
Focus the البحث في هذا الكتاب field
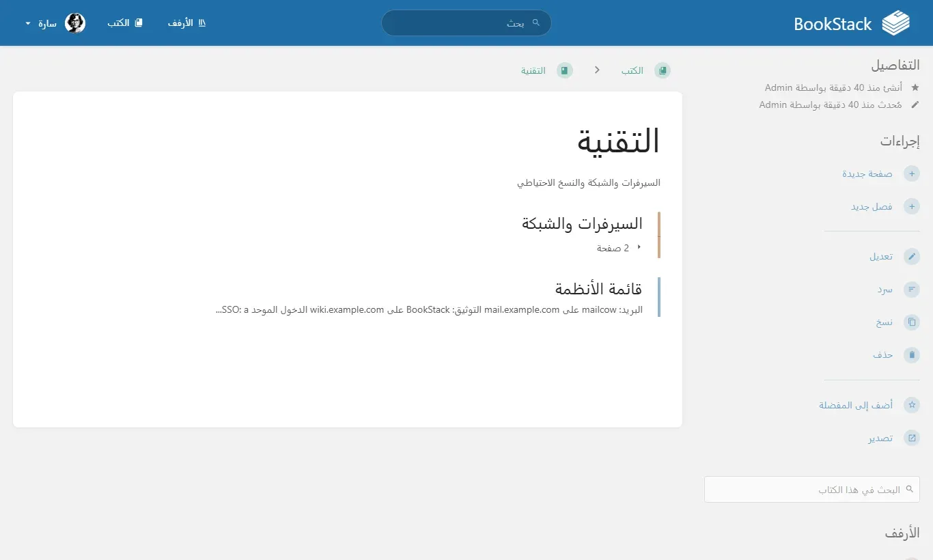click(812, 490)
